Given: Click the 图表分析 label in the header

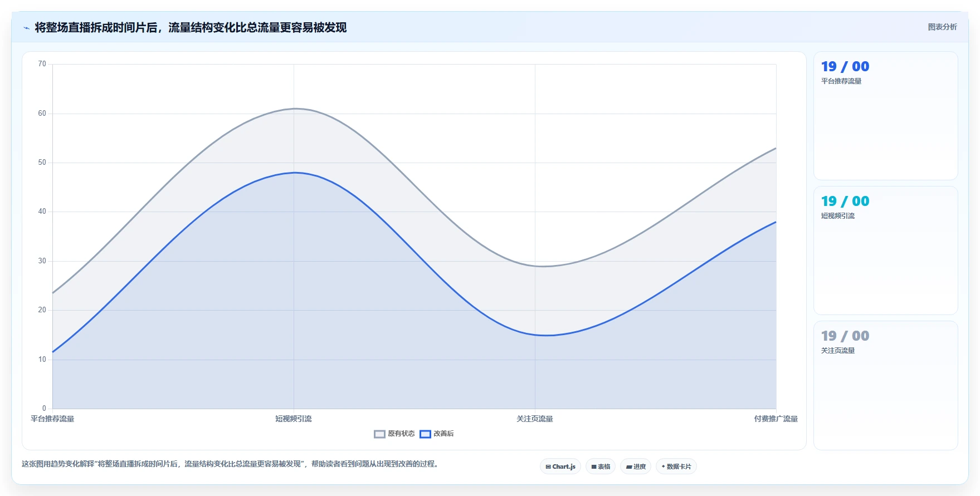Looking at the screenshot, I should click(x=942, y=27).
